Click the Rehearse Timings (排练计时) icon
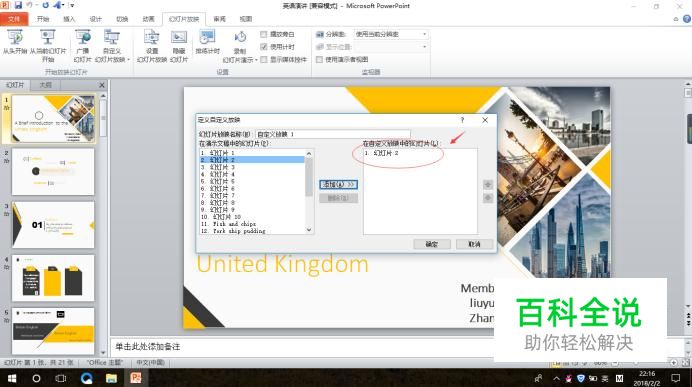Screen dimensions: 692x387 click(207, 37)
